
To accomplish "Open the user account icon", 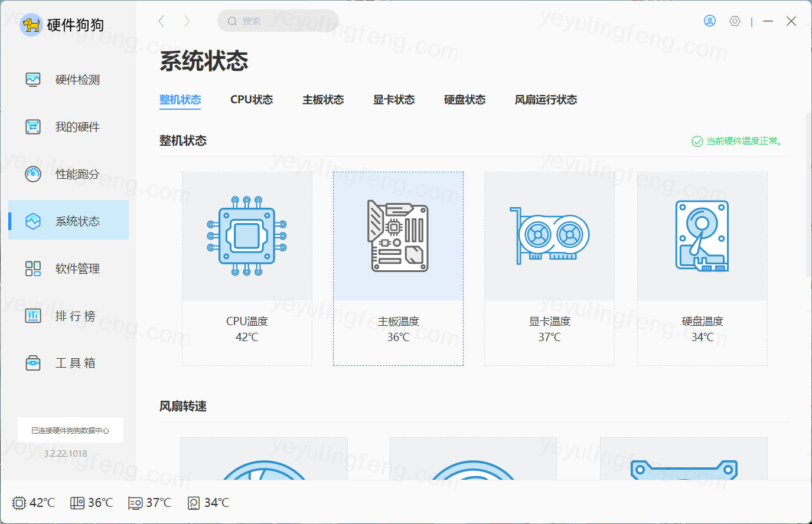I will click(710, 21).
